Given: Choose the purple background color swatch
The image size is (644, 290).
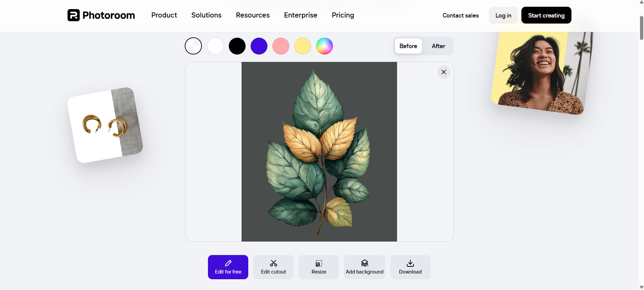Looking at the screenshot, I should click(x=259, y=46).
